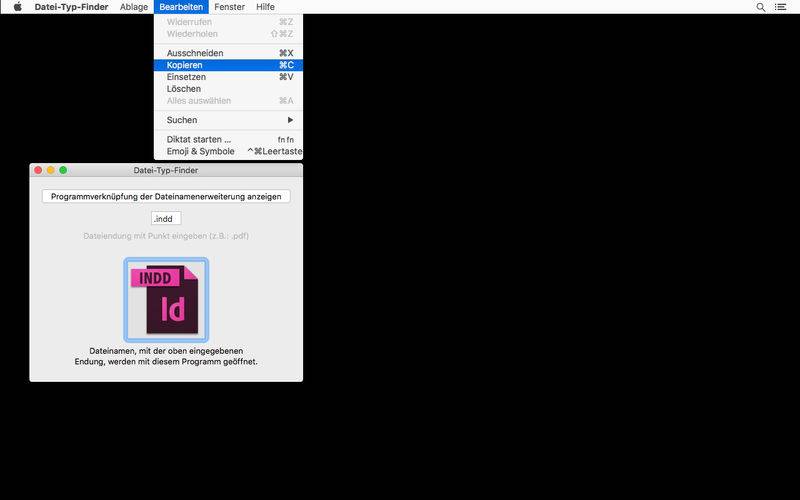Open the Hilfe menu
800x500 pixels.
[265, 7]
